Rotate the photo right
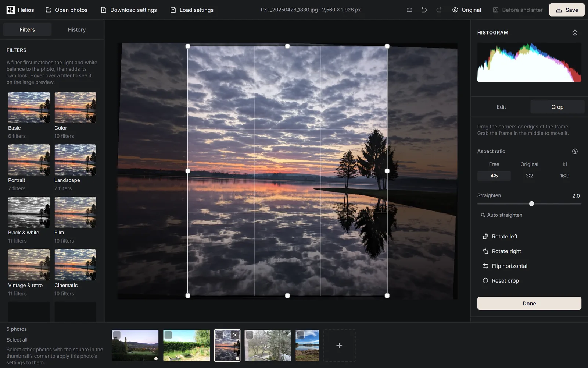Image resolution: width=588 pixels, height=368 pixels. (502, 251)
